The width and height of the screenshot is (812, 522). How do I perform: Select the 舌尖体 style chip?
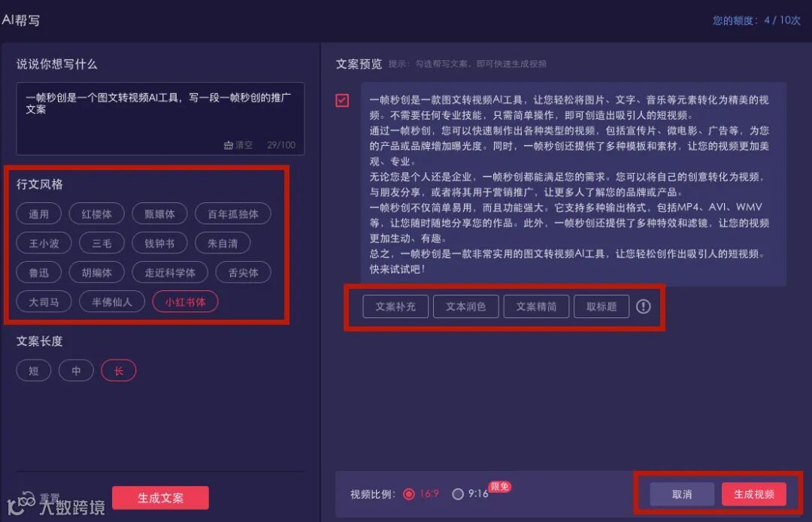coord(244,273)
